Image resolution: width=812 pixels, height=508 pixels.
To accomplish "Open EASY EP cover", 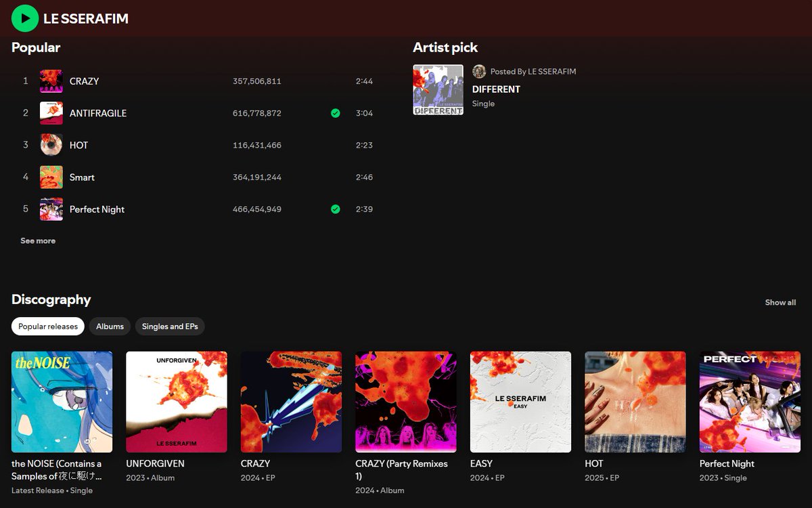I will pos(520,402).
